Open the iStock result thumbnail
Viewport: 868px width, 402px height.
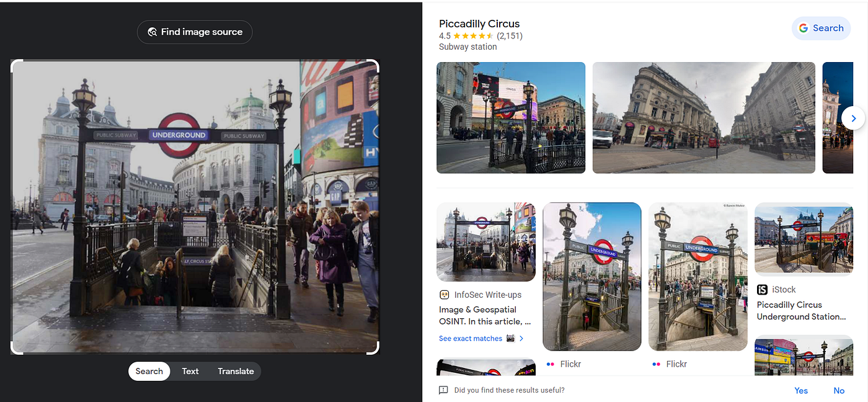pyautogui.click(x=804, y=239)
